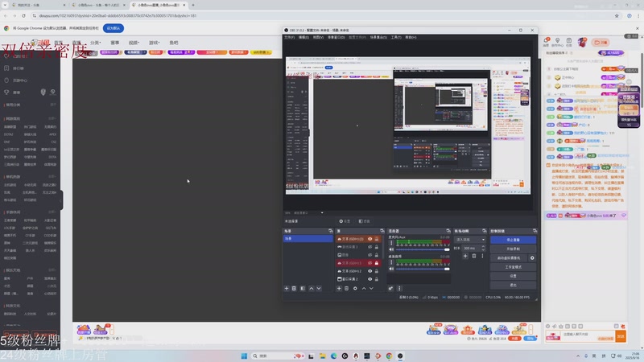Remove selected scene via Scenes trash icon
Screen dimensions: 644x362
[294, 289]
